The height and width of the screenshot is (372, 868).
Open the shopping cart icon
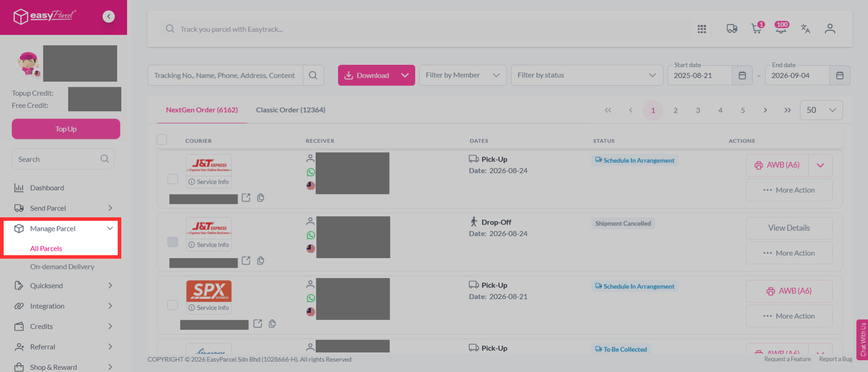point(757,29)
